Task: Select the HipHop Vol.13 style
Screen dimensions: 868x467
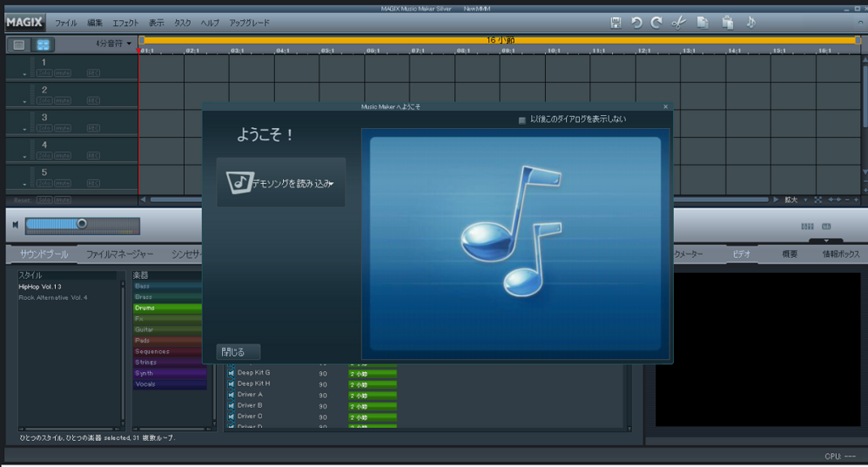Action: point(40,286)
